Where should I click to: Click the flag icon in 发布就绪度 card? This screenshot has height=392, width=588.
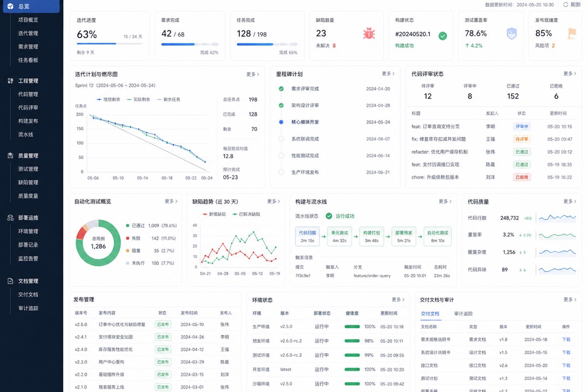pos(571,33)
